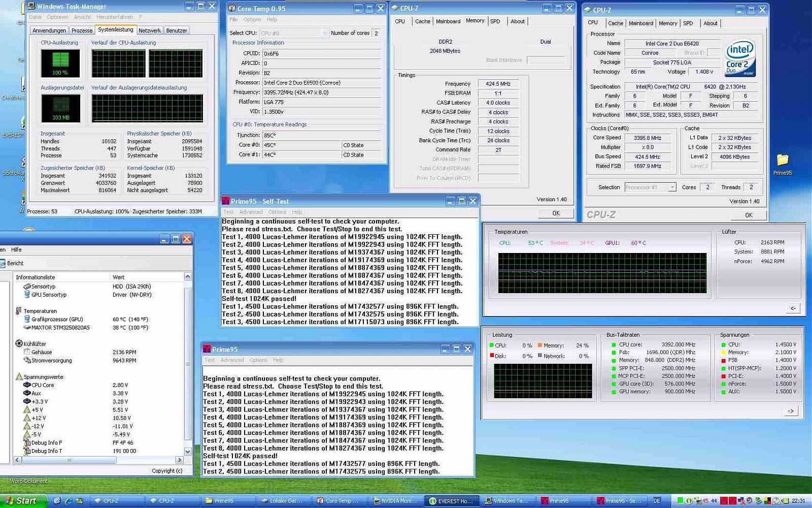Open the Select CPU dropdown in Core Temp
The width and height of the screenshot is (812, 508).
tap(325, 33)
